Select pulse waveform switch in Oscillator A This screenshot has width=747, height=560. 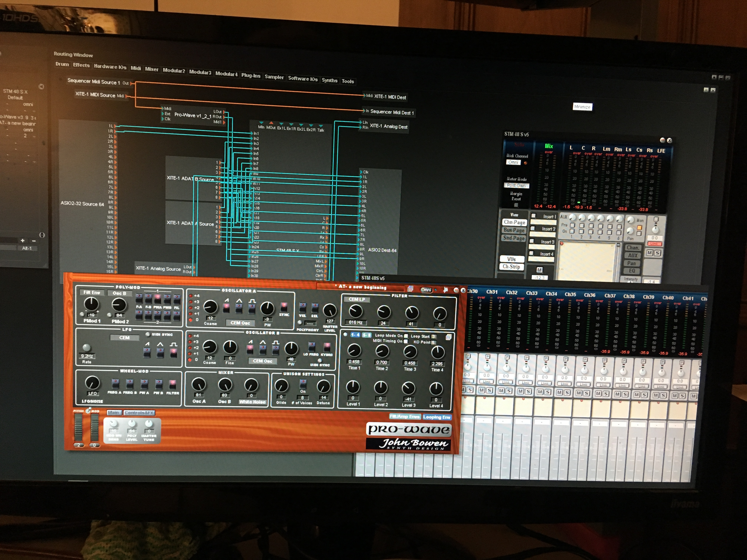[252, 309]
